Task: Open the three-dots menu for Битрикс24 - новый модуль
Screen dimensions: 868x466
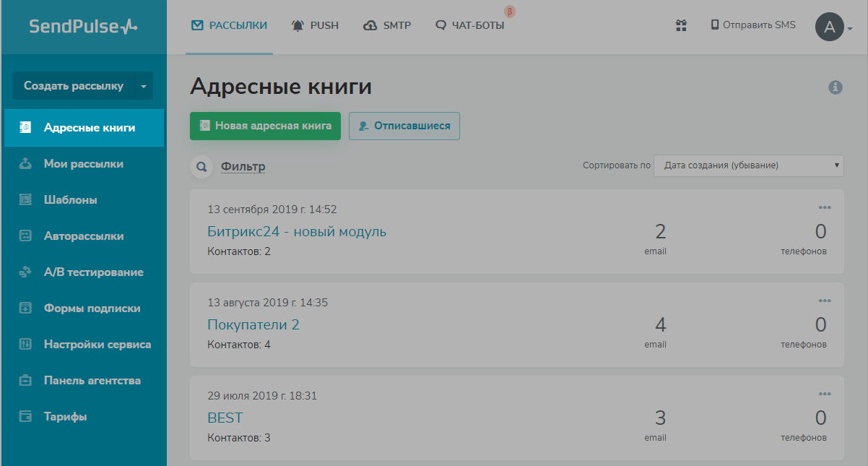Action: click(825, 207)
